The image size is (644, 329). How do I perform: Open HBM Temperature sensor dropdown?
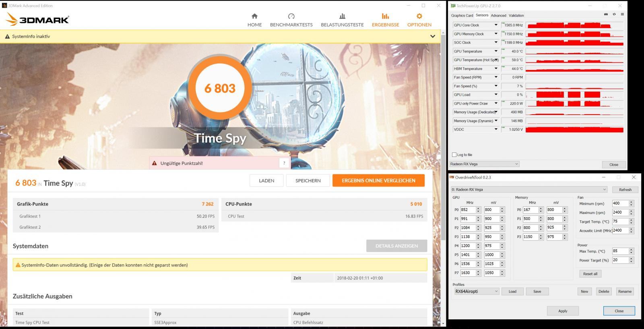(x=496, y=68)
